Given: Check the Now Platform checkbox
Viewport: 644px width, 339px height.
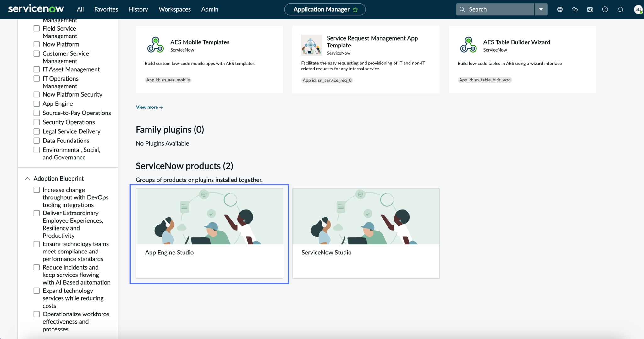Looking at the screenshot, I should 37,44.
